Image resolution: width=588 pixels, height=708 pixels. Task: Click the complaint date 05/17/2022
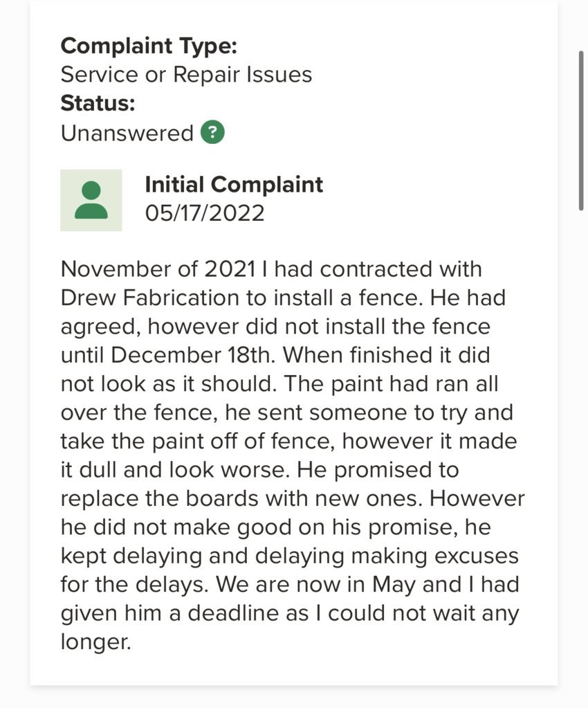click(x=205, y=213)
